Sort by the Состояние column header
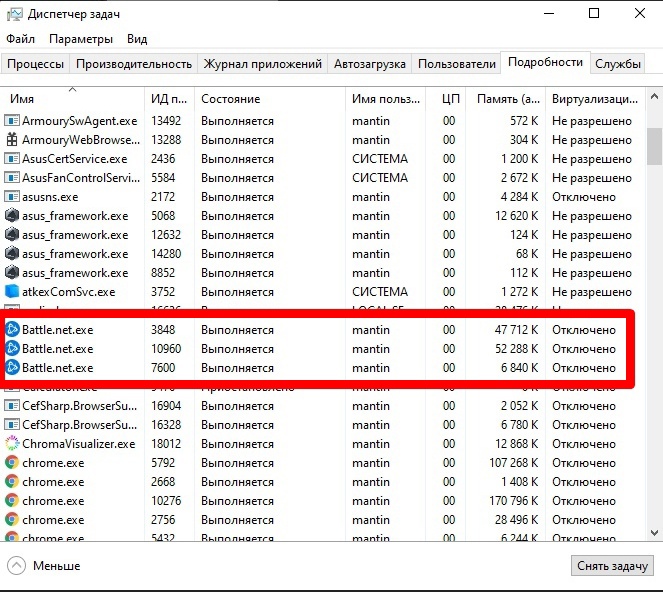Image resolution: width=663 pixels, height=592 pixels. tap(270, 99)
